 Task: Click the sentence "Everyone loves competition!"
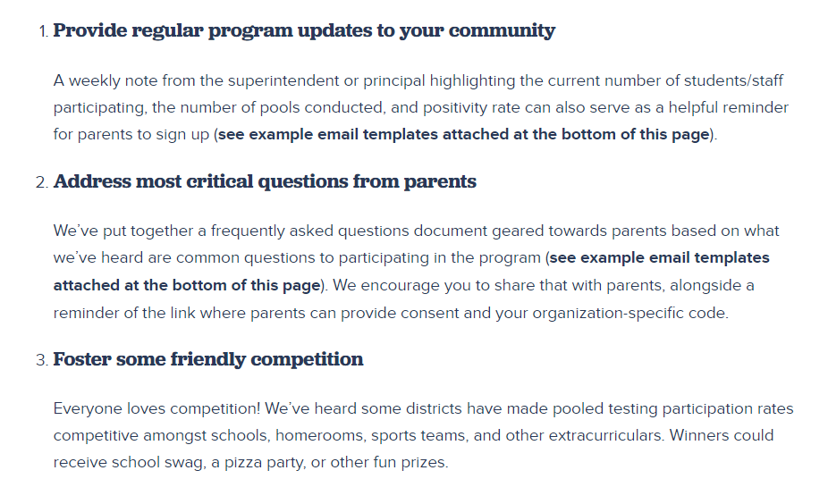coord(157,408)
